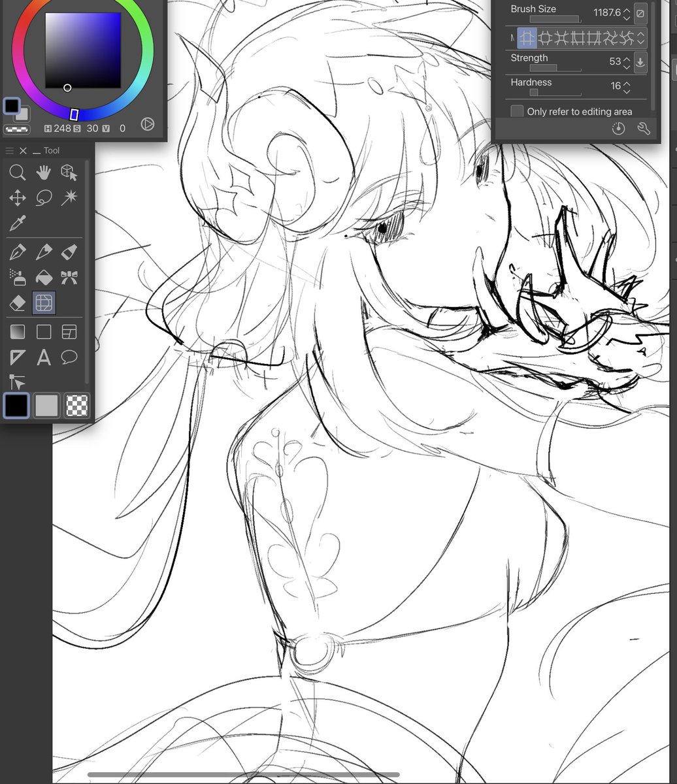
Task: Choose the Twirl counterclockwise liquify mode
Action: (627, 38)
